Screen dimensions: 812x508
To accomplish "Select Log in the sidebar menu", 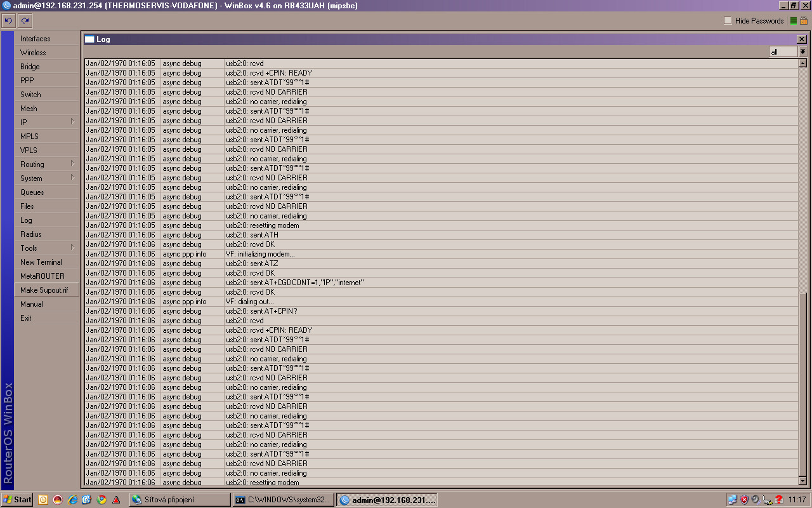I will (47, 220).
